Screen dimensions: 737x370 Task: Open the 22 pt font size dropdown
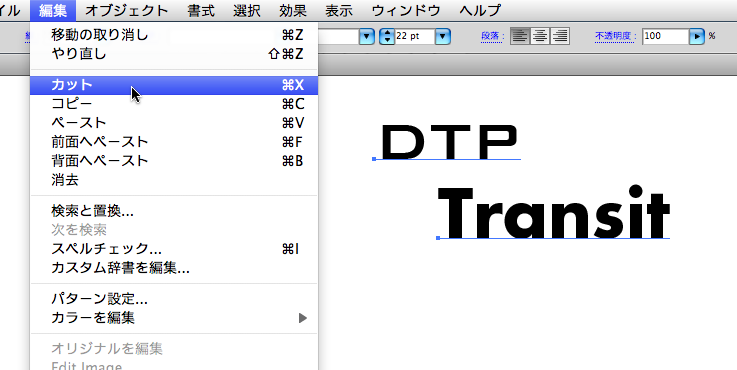click(x=443, y=36)
